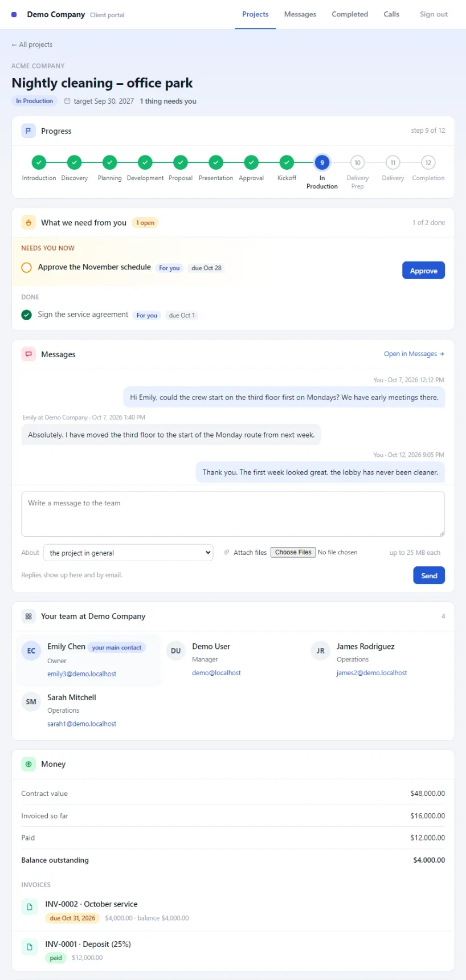Open the Calls tab

[391, 14]
